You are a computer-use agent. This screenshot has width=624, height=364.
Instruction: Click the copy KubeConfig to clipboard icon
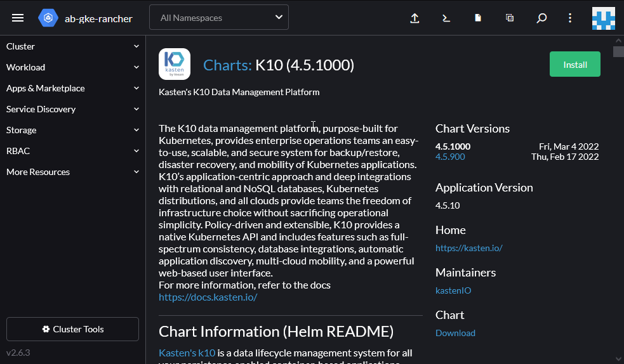510,18
